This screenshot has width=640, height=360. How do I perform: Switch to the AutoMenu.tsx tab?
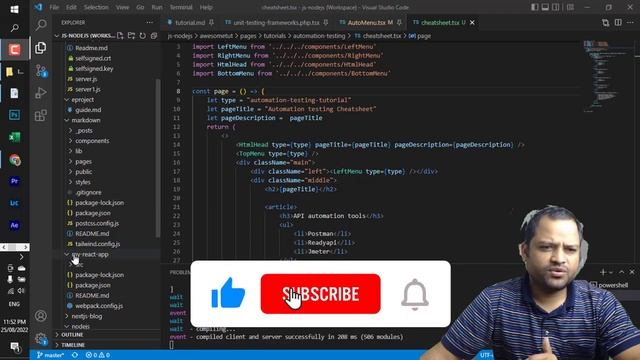(x=370, y=22)
